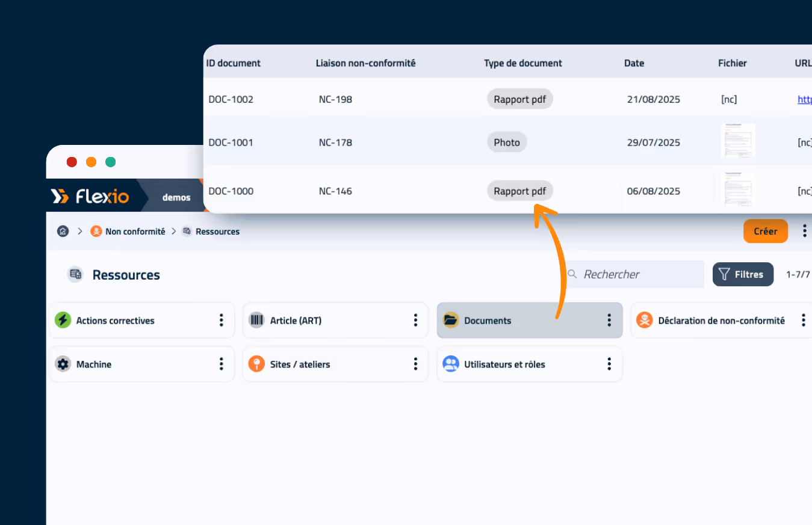Click the Rapport pdf tag for DOC-1002
Image resolution: width=812 pixels, height=525 pixels.
[x=520, y=99]
